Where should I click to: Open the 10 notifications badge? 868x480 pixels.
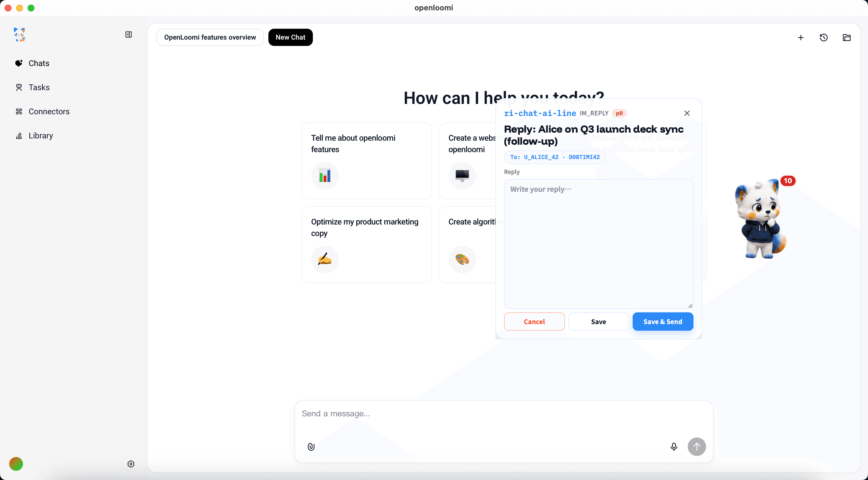[788, 181]
